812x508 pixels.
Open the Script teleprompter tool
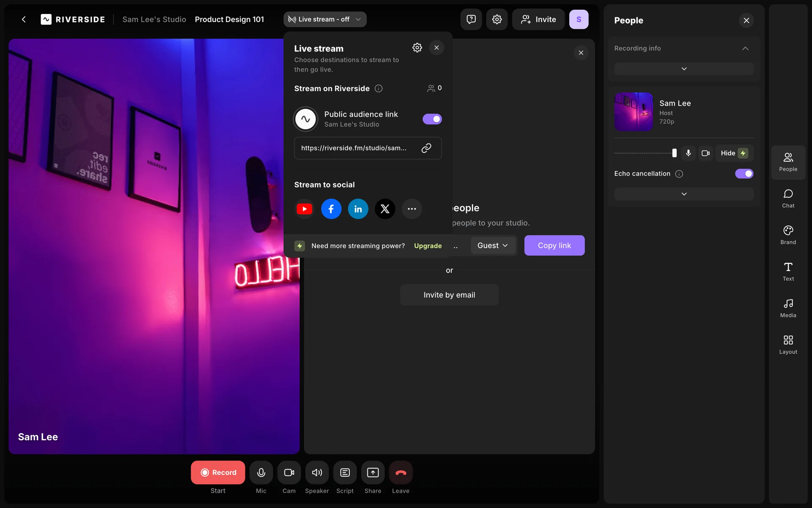pos(345,472)
